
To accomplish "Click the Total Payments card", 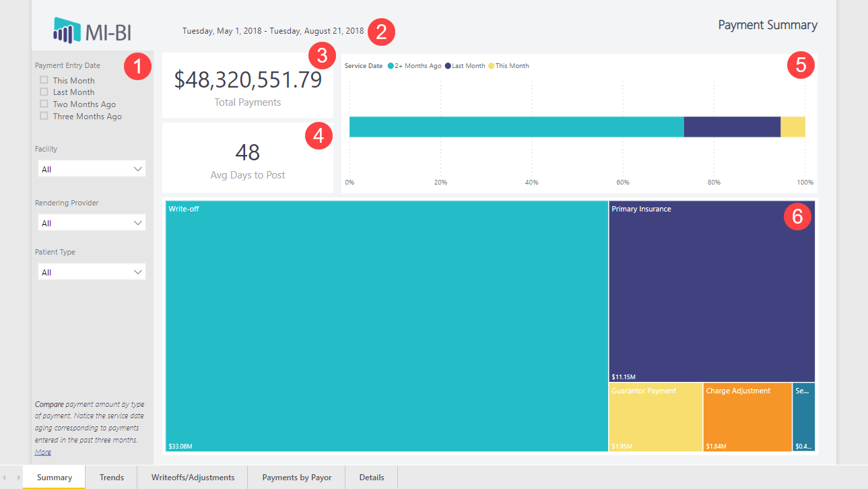I will point(248,86).
